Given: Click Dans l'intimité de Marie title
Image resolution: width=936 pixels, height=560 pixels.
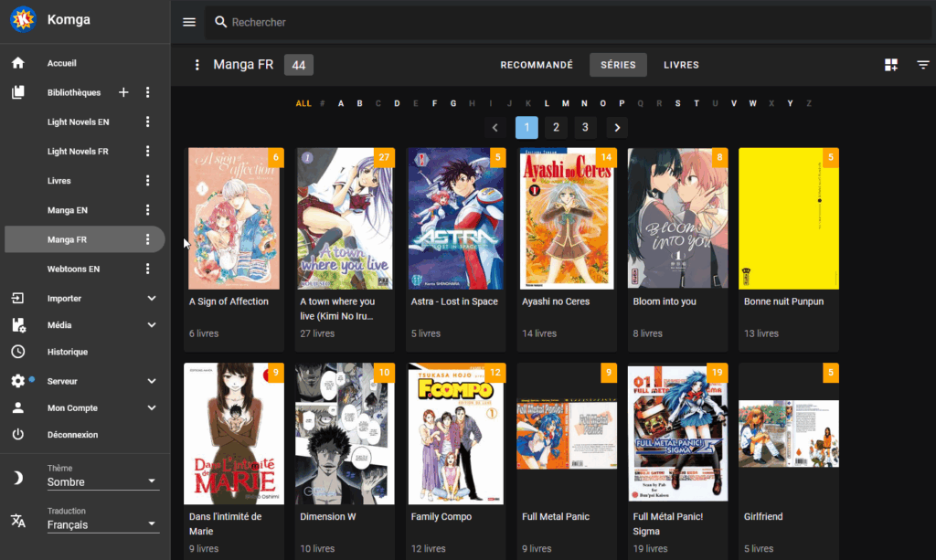Looking at the screenshot, I should click(225, 523).
